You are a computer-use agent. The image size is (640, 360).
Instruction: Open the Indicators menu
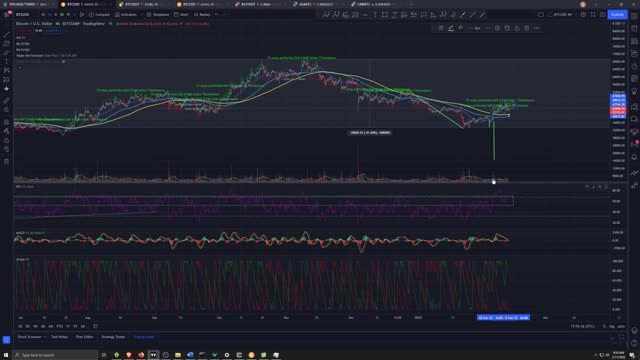point(126,14)
